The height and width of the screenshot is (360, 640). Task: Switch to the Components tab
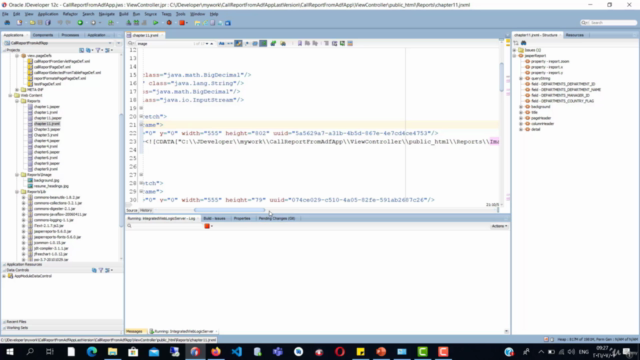[42, 35]
